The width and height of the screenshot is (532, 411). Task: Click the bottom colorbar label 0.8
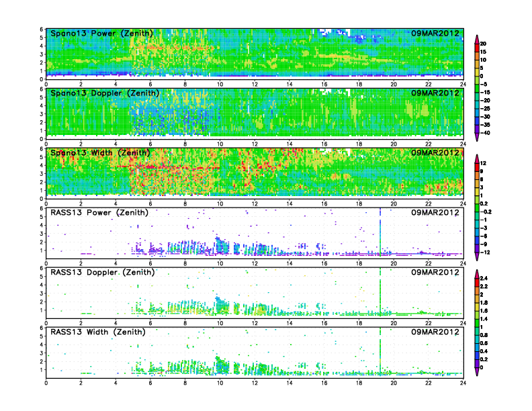[x=484, y=335]
